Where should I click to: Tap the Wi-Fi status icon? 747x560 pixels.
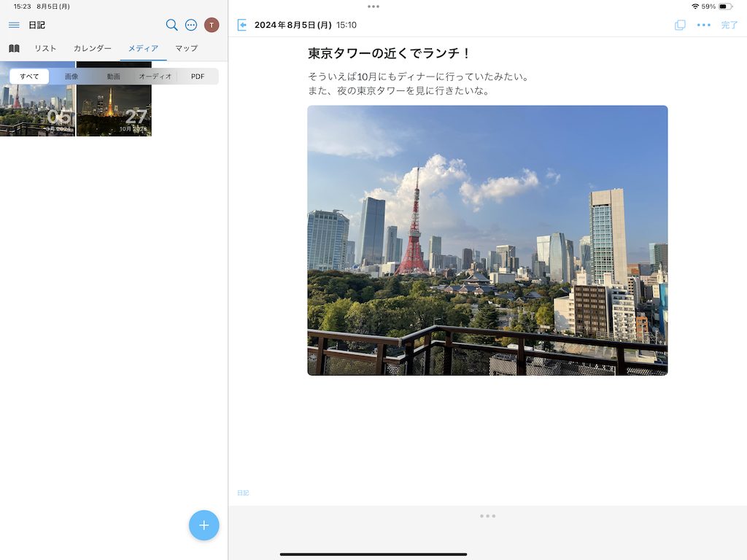click(695, 7)
